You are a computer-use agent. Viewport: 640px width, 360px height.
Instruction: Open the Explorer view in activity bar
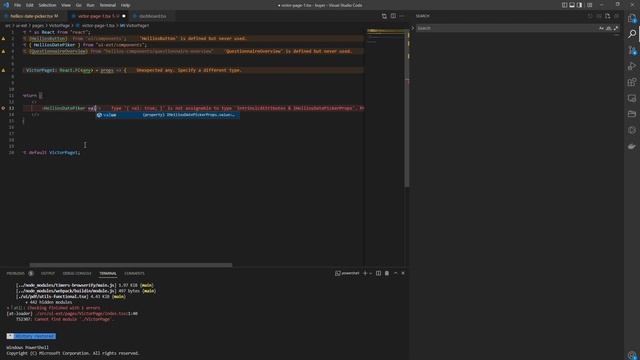tap(632, 18)
